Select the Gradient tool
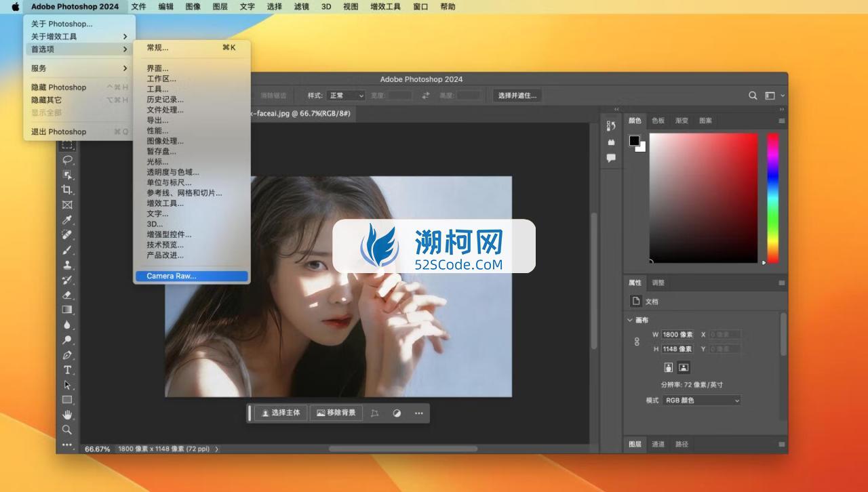The image size is (868, 492). pos(67,310)
